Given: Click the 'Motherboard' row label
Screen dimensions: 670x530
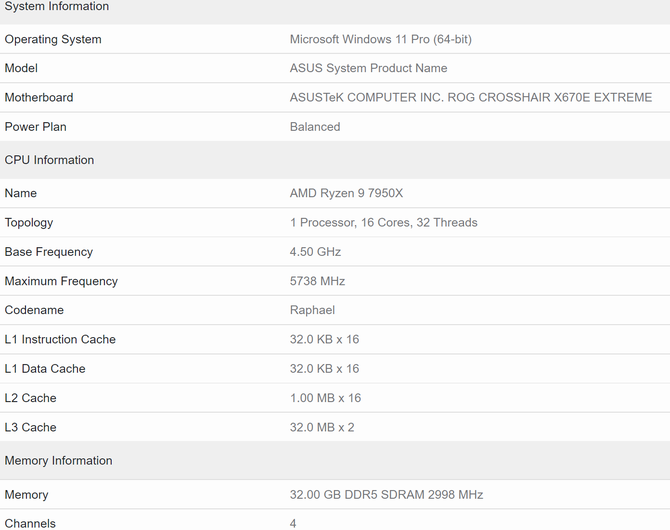Looking at the screenshot, I should [x=39, y=97].
